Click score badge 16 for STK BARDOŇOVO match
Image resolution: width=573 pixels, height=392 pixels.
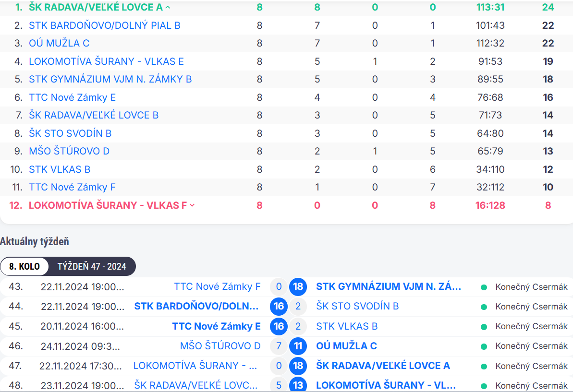279,306
